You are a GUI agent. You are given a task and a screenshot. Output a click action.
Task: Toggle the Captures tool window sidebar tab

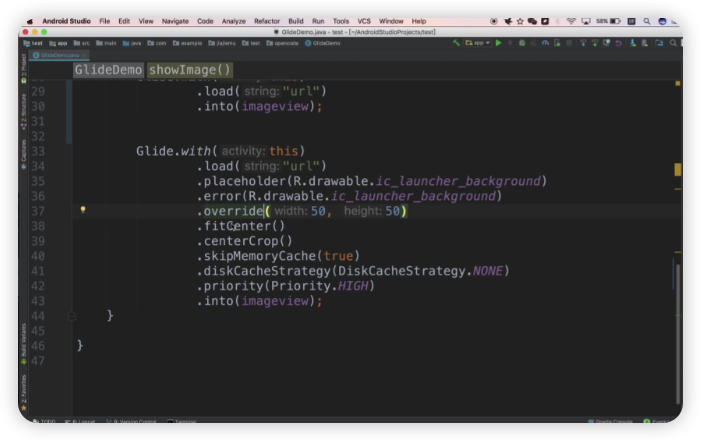click(x=24, y=154)
